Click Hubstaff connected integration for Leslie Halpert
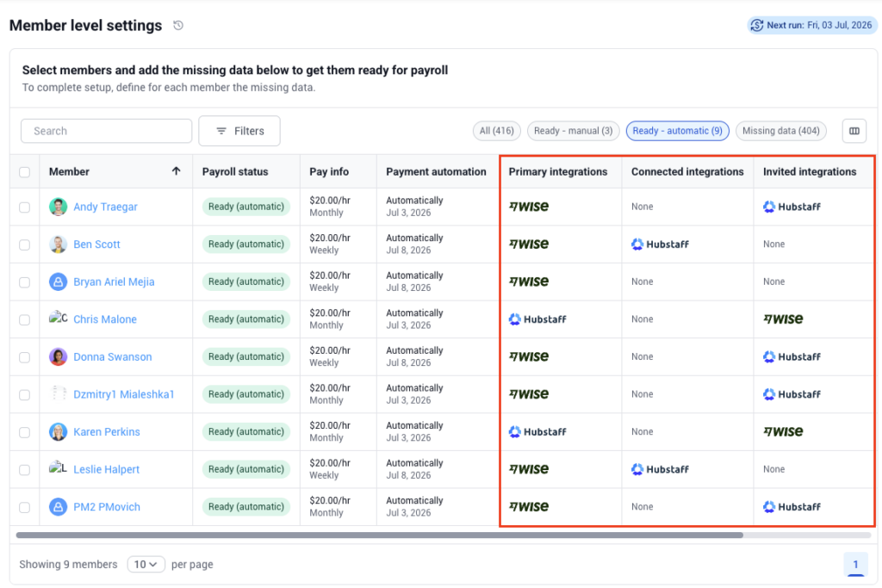This screenshot has height=588, width=882. pos(660,469)
